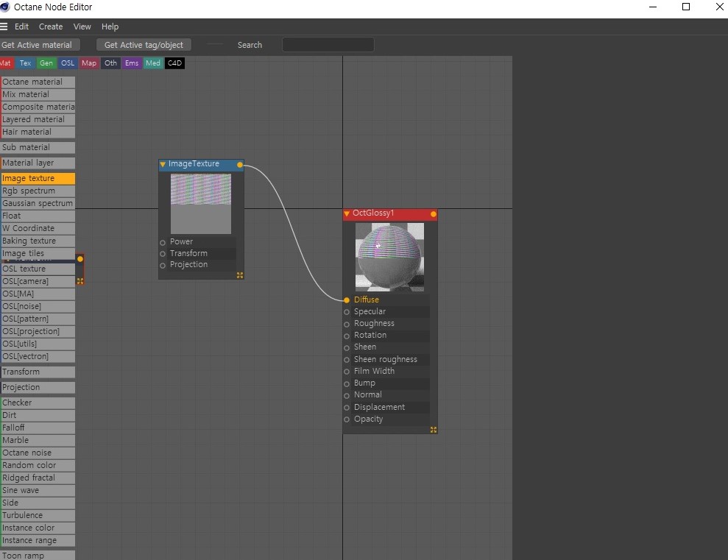Open the hamburger menu icon

point(4,26)
